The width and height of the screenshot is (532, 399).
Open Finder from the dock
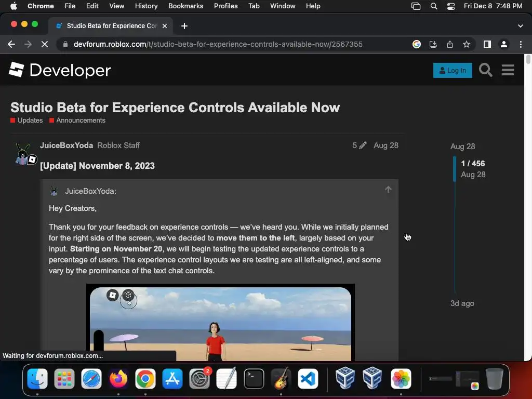[x=37, y=379]
